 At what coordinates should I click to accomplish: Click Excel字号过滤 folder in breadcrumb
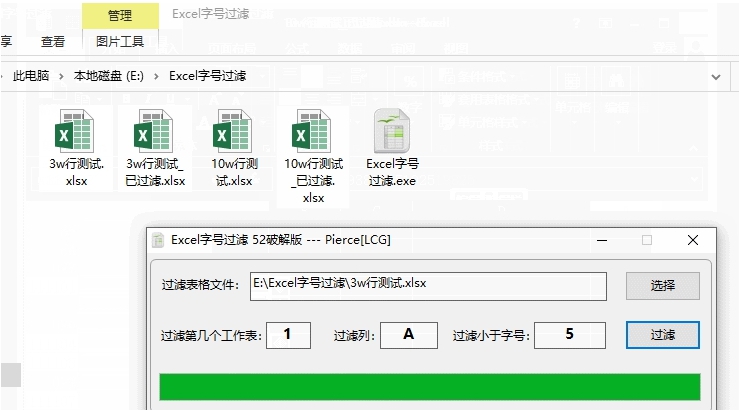(208, 75)
